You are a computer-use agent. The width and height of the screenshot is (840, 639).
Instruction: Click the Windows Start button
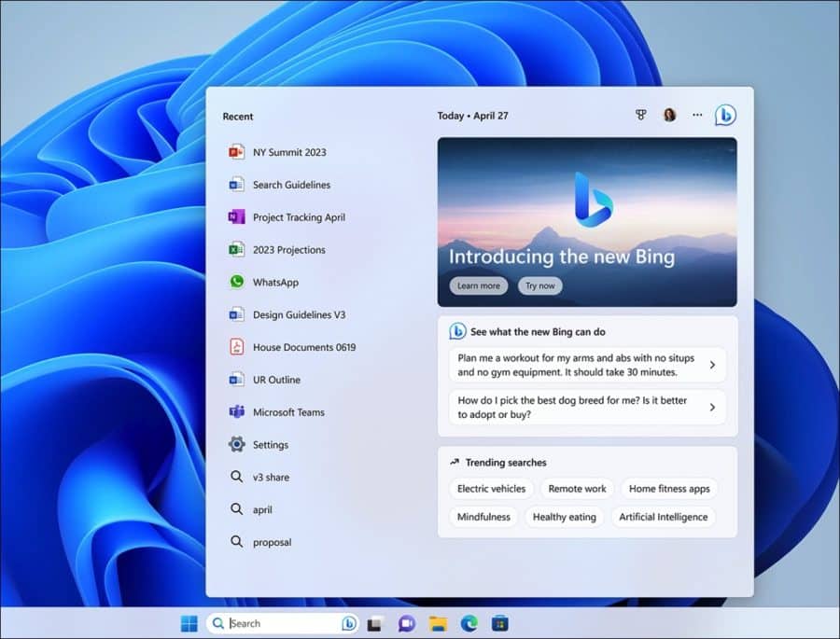189,623
